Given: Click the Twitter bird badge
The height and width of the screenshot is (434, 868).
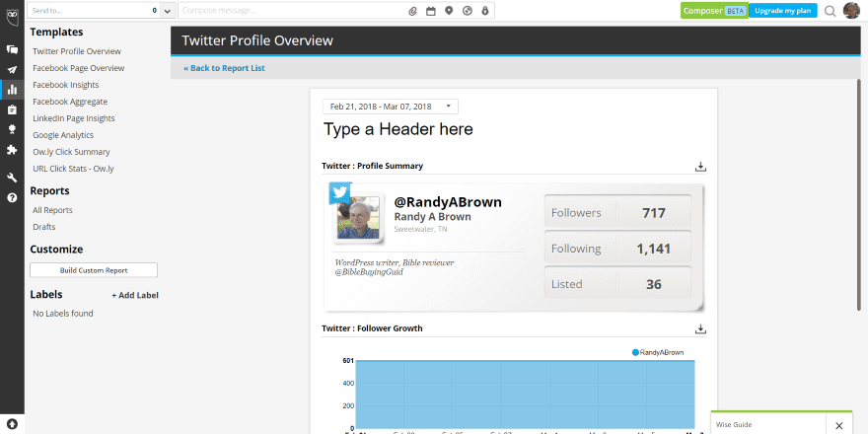Looking at the screenshot, I should click(x=340, y=193).
